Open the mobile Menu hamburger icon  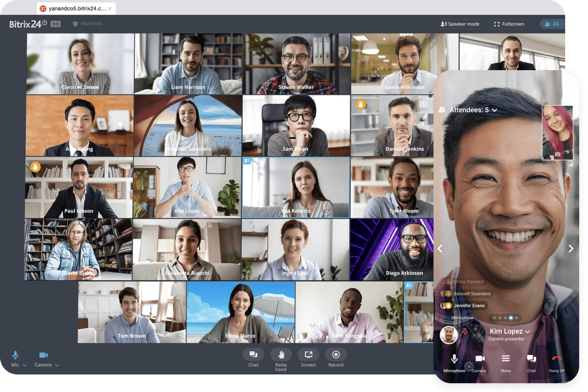[x=506, y=359]
